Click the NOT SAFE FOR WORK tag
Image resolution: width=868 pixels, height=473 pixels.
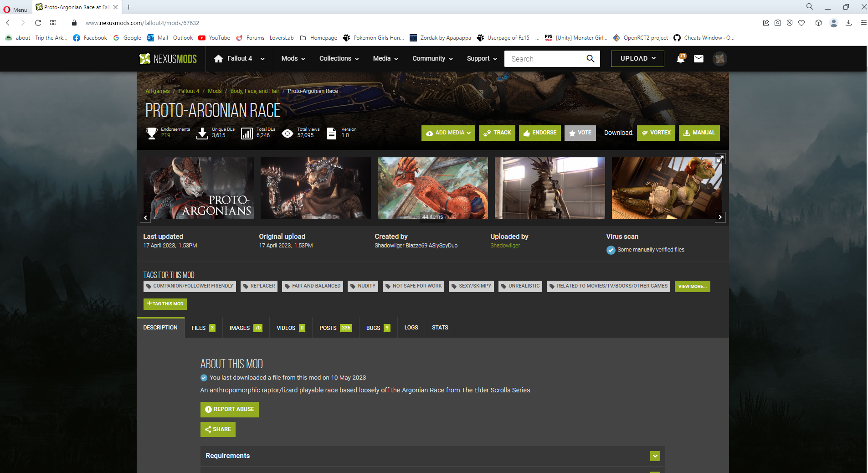pos(413,286)
